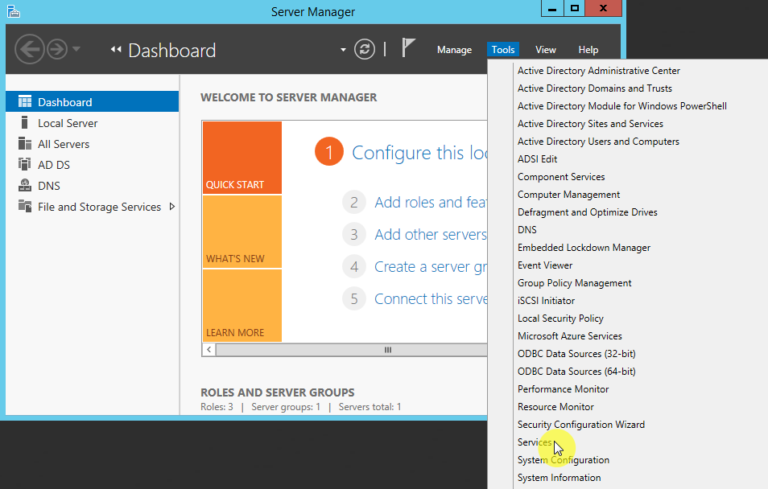Click Add roles and features link

[x=431, y=202]
